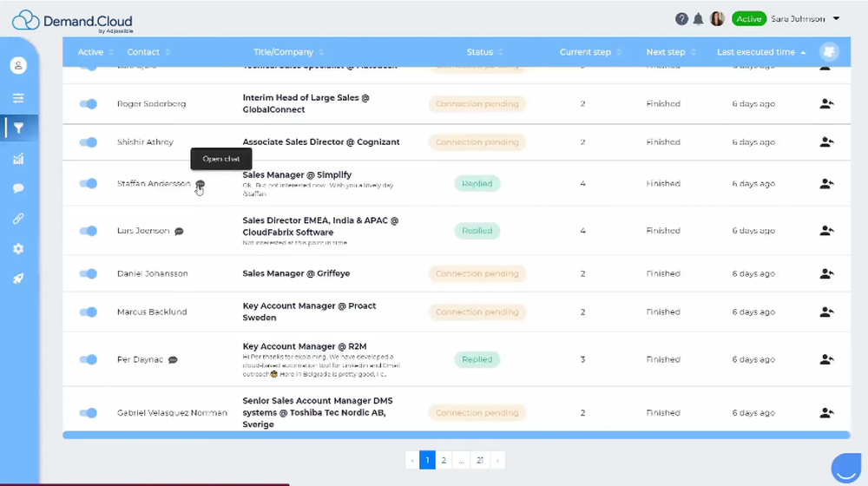Select 'Sales Manager @ Griffeye' text
The image size is (868, 486).
(296, 273)
